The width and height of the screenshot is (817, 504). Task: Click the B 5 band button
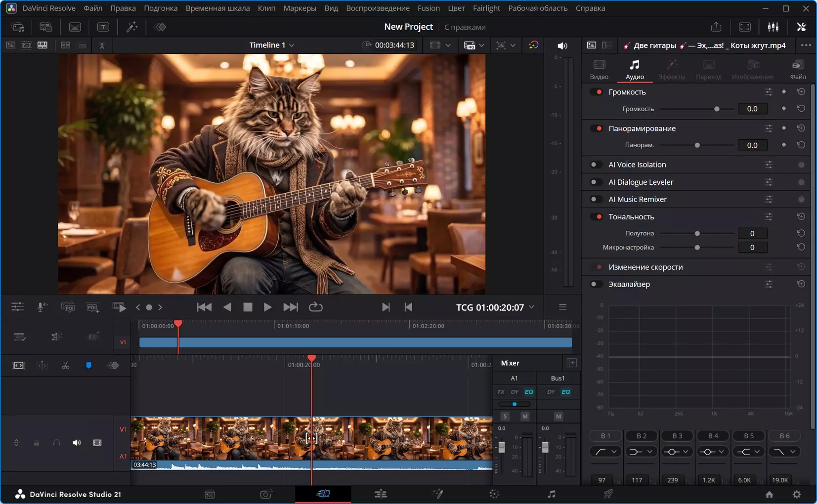[749, 436]
